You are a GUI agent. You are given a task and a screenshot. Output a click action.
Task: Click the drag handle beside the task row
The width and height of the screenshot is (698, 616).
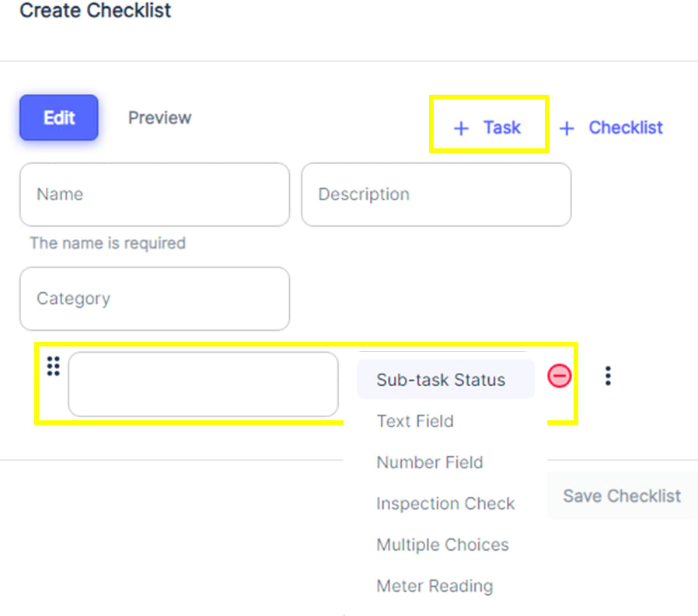point(53,366)
